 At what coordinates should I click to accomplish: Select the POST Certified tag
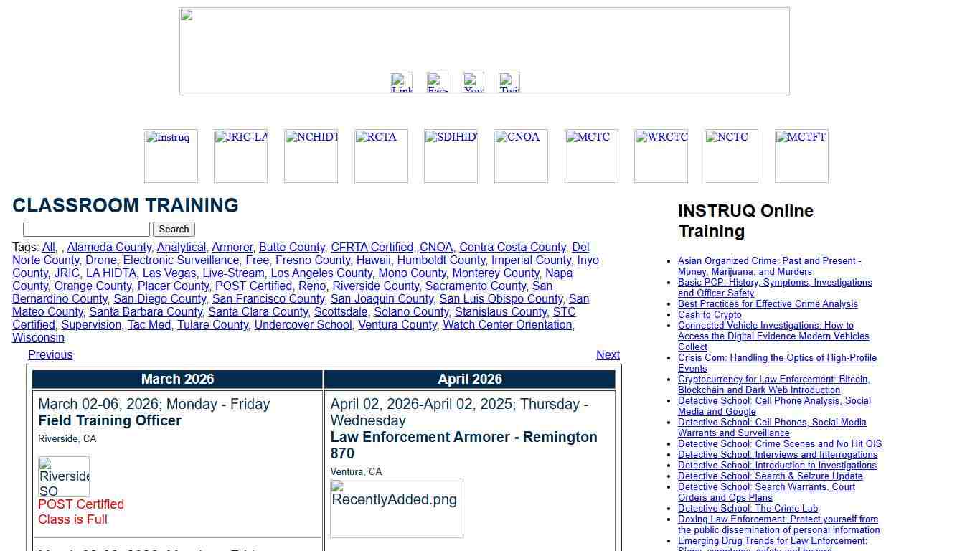click(253, 286)
